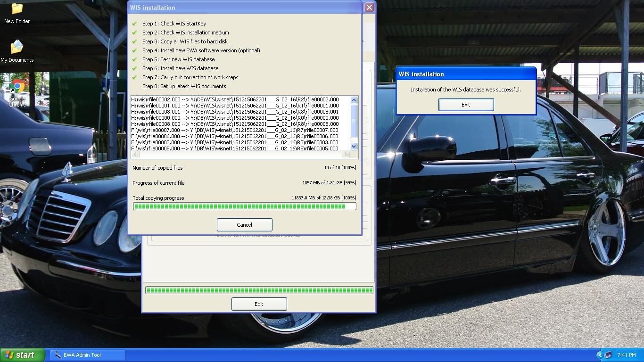This screenshot has height=362, width=644.
Task: Click the network tray icon
Action: [x=609, y=355]
